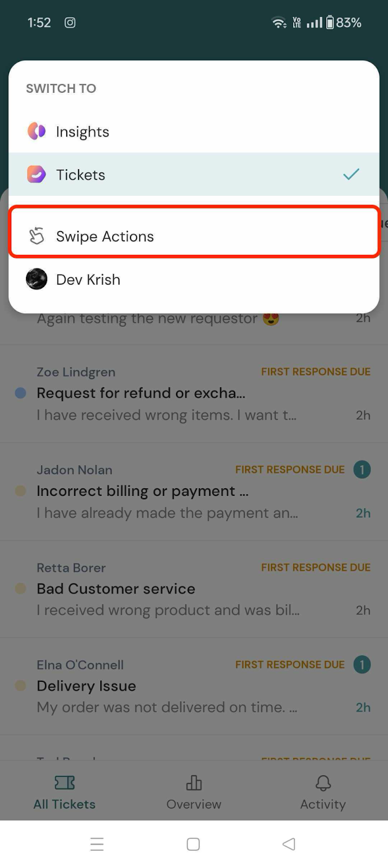Tap the Android home square button
The image size is (388, 868).
click(193, 844)
